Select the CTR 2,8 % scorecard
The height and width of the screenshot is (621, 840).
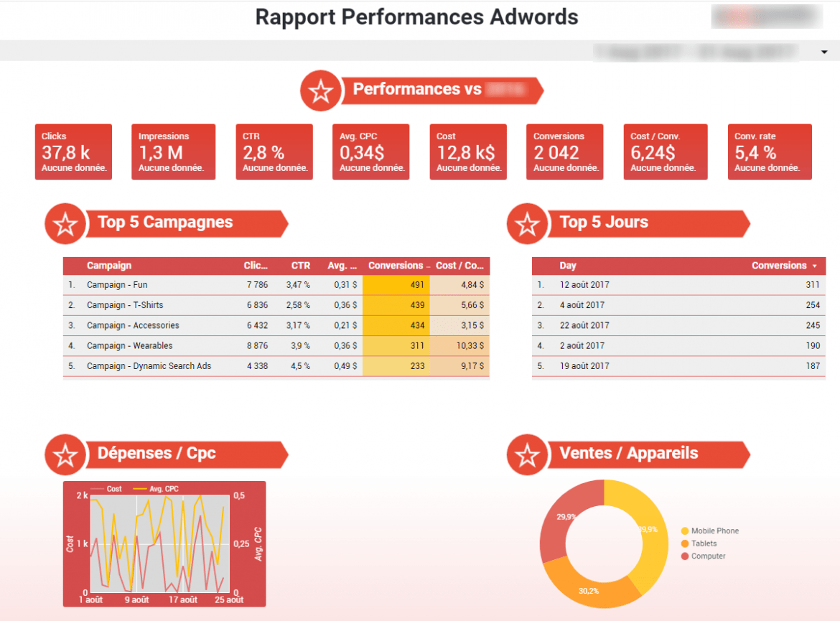click(274, 152)
